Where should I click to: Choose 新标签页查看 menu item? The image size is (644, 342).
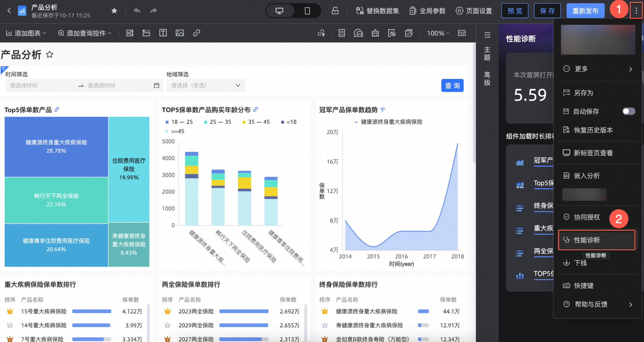pyautogui.click(x=598, y=153)
